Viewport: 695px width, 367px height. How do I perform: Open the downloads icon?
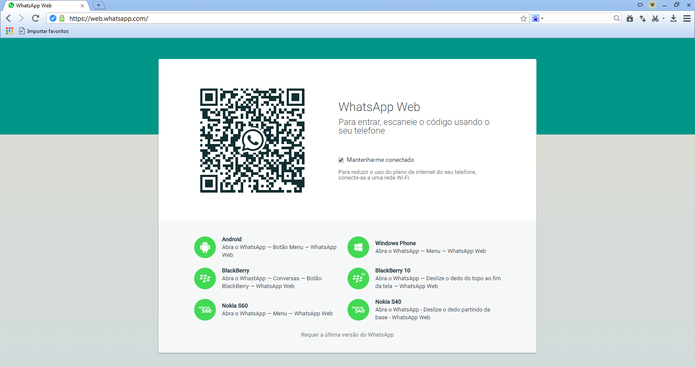coord(673,19)
